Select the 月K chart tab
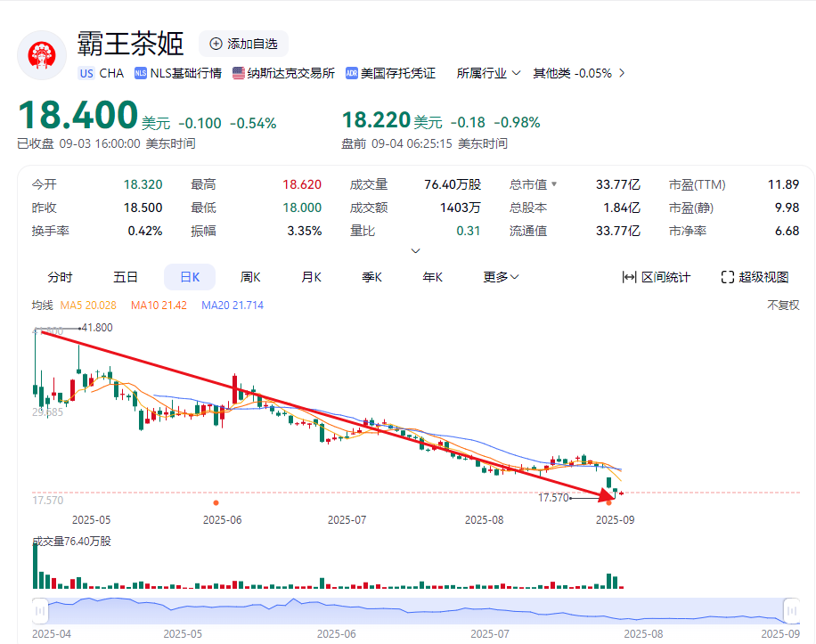The image size is (816, 644). [x=311, y=277]
